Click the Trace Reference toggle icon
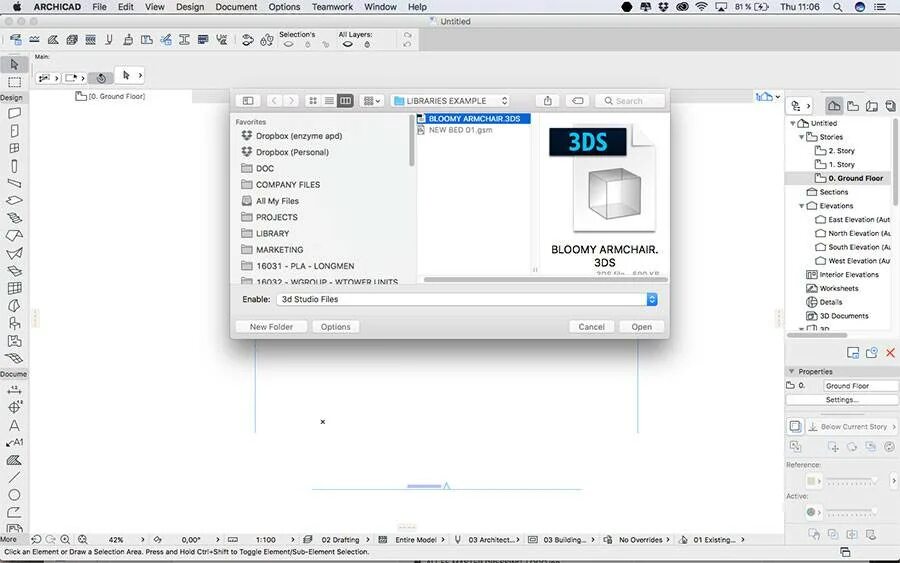The height and width of the screenshot is (563, 900). click(795, 426)
